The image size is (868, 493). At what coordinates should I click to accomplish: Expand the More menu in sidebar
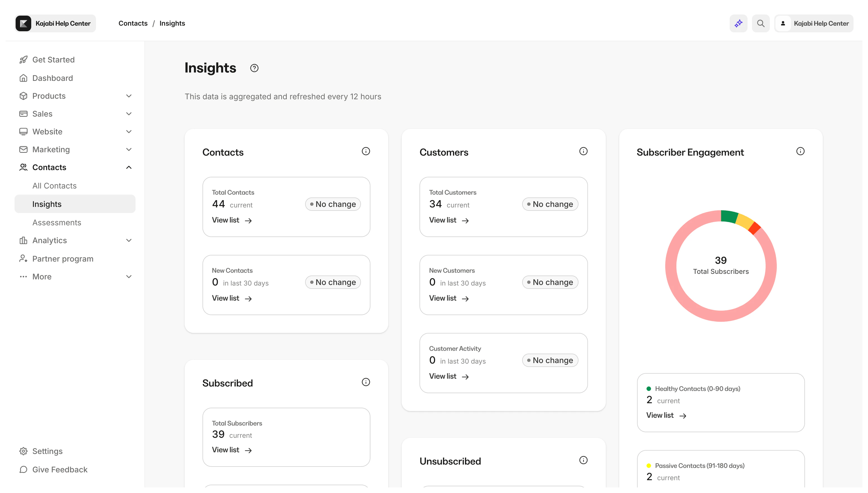(x=129, y=277)
